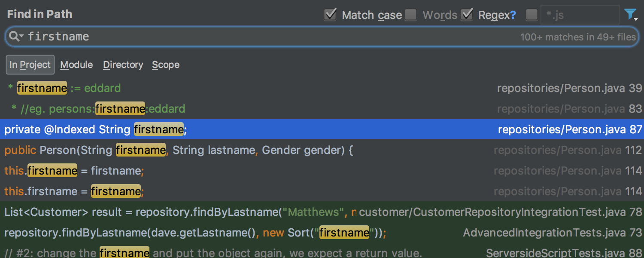Click the 'Find in Path' title
The height and width of the screenshot is (258, 644).
click(39, 14)
